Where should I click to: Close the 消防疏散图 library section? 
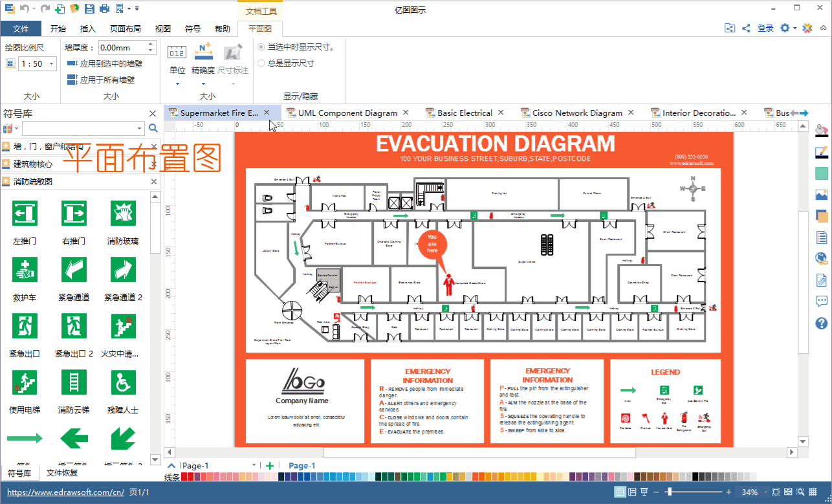tap(154, 182)
